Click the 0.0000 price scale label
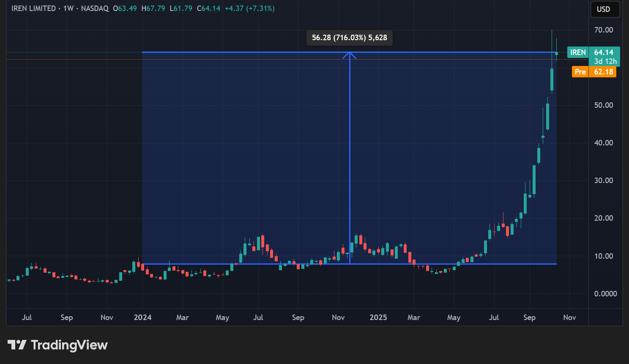Image resolution: width=629 pixels, height=364 pixels. pos(605,294)
